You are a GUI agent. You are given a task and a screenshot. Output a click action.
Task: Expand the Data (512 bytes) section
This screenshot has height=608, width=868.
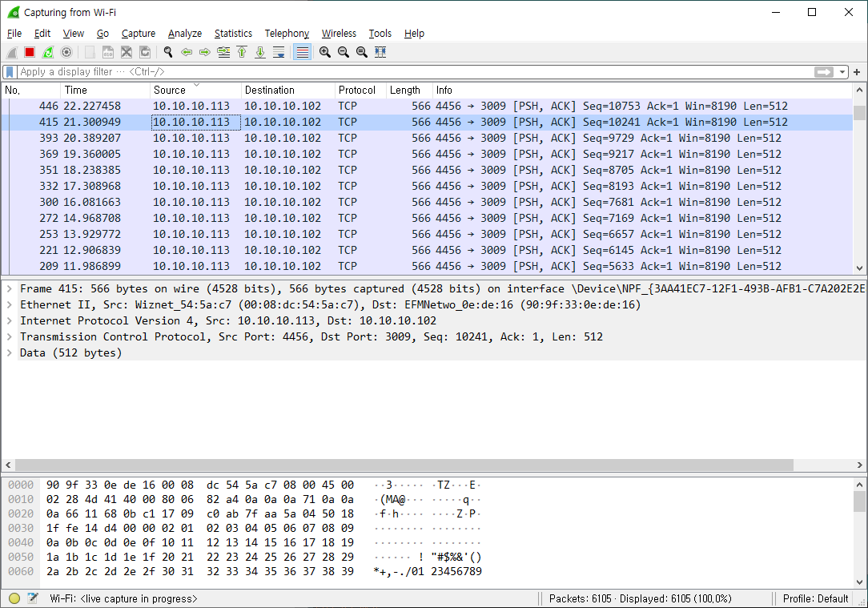pos(10,352)
